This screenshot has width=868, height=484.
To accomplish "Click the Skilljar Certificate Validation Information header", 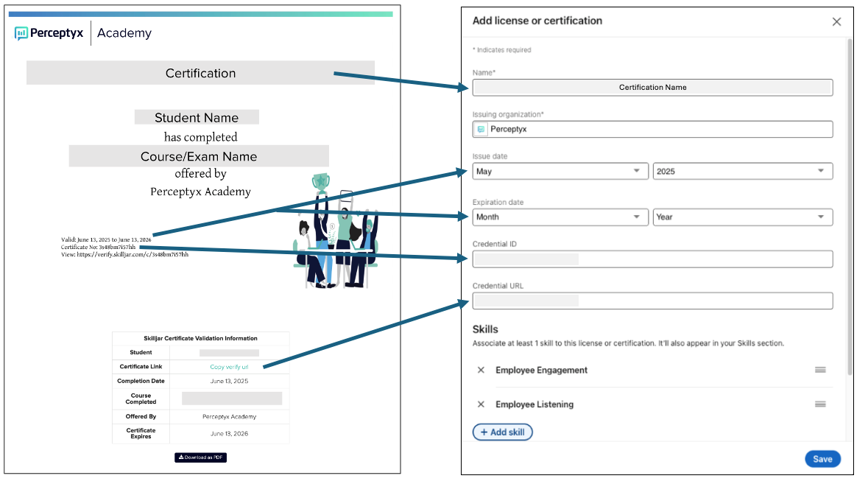I will (200, 338).
